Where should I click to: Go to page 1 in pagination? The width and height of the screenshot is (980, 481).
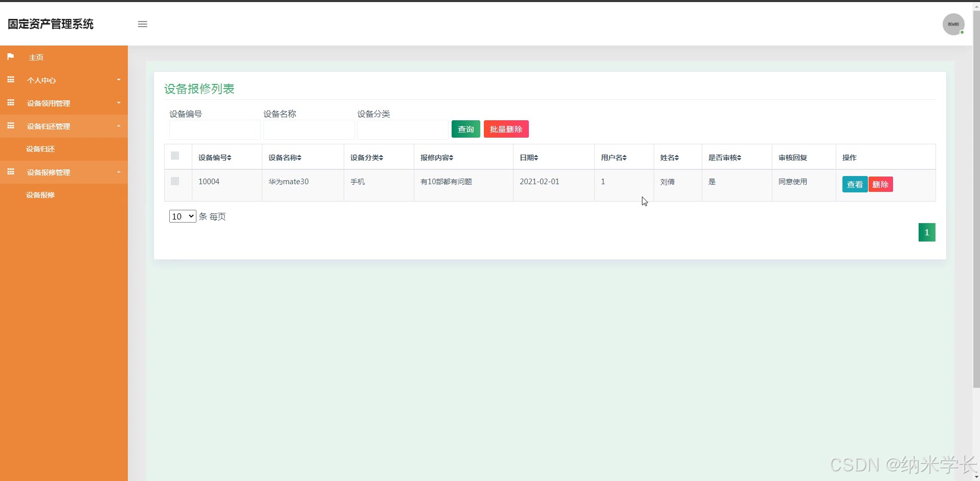[927, 232]
